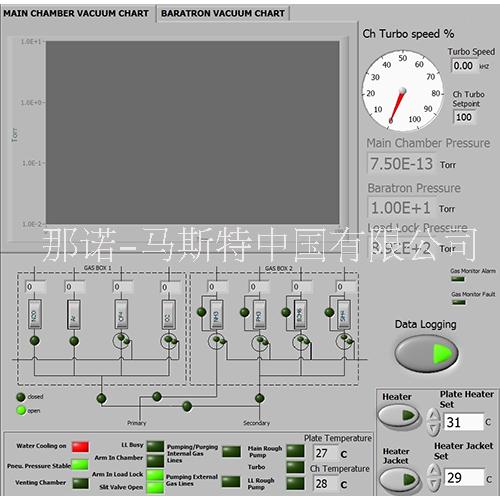Click the Slit Valve Open indicator
This screenshot has height=500, width=500.
point(155,488)
